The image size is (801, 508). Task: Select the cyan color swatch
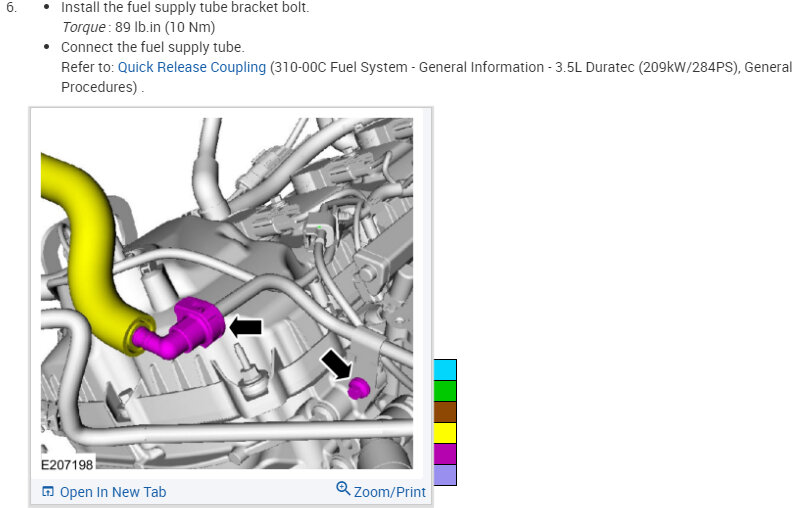(x=445, y=370)
